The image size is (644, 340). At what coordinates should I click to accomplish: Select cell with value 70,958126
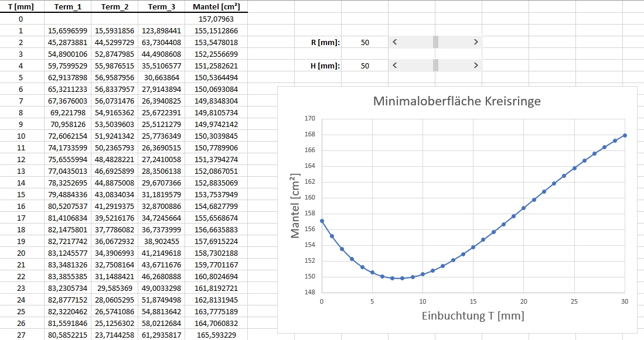[x=68, y=124]
